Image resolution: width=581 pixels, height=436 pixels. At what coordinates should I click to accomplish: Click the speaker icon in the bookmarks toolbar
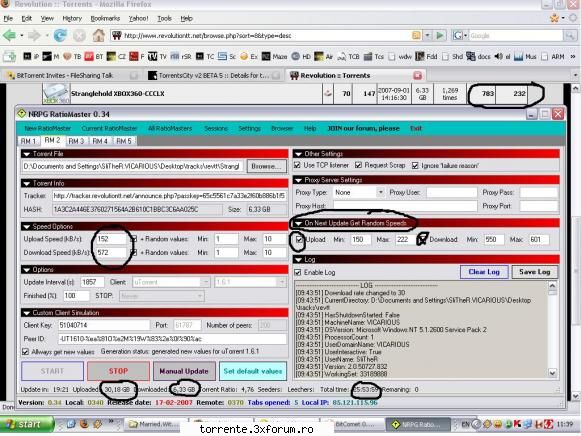[x=498, y=56]
